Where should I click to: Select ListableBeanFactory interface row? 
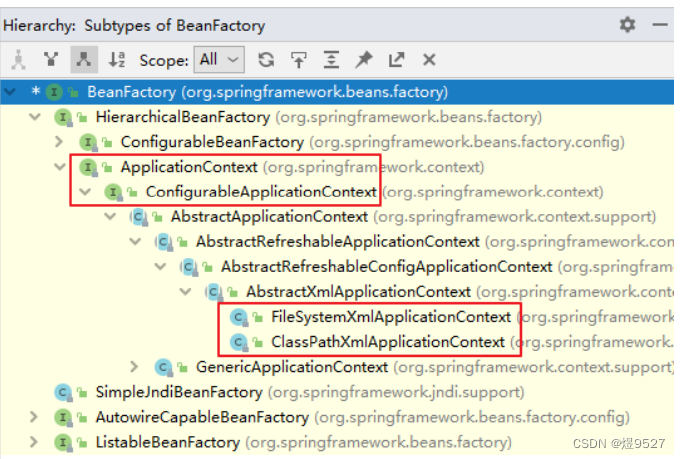coord(337,443)
